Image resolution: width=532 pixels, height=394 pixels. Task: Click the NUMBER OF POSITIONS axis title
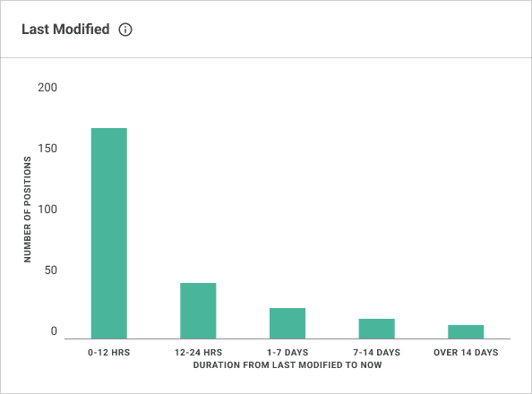(x=28, y=210)
